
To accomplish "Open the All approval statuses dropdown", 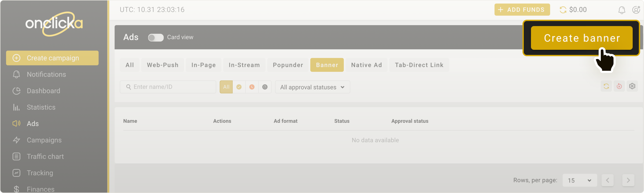I will tap(312, 87).
